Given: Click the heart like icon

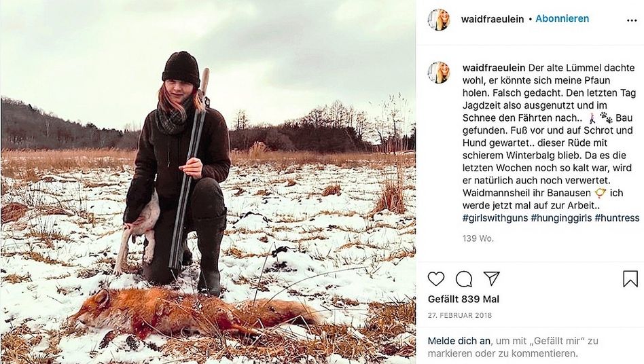Looking at the screenshot, I should tap(436, 278).
